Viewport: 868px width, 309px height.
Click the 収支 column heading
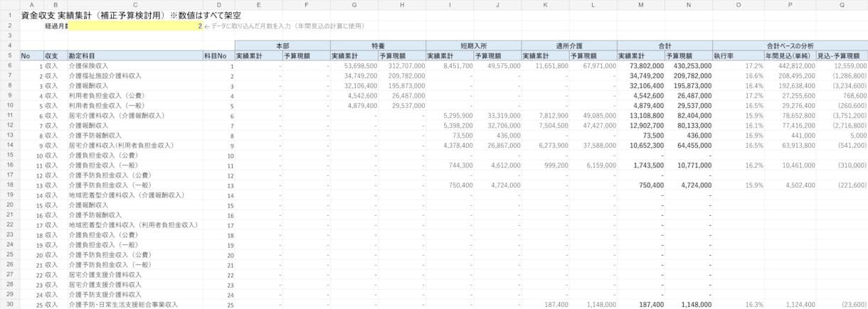[x=55, y=55]
